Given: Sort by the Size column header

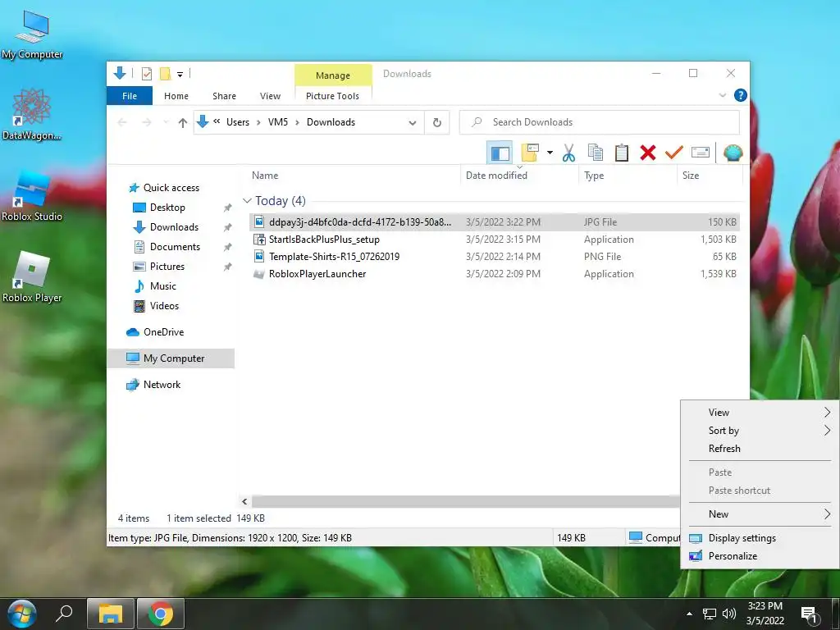Looking at the screenshot, I should coord(710,176).
